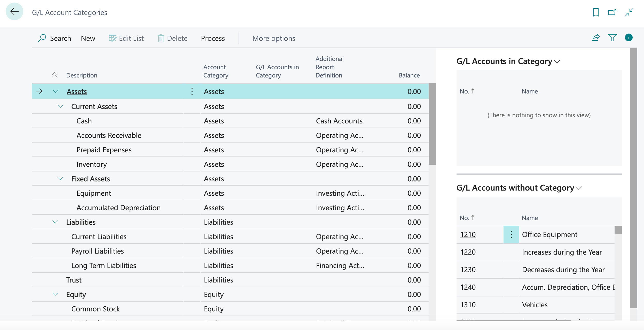Select the Accounts Receivable row

click(230, 135)
